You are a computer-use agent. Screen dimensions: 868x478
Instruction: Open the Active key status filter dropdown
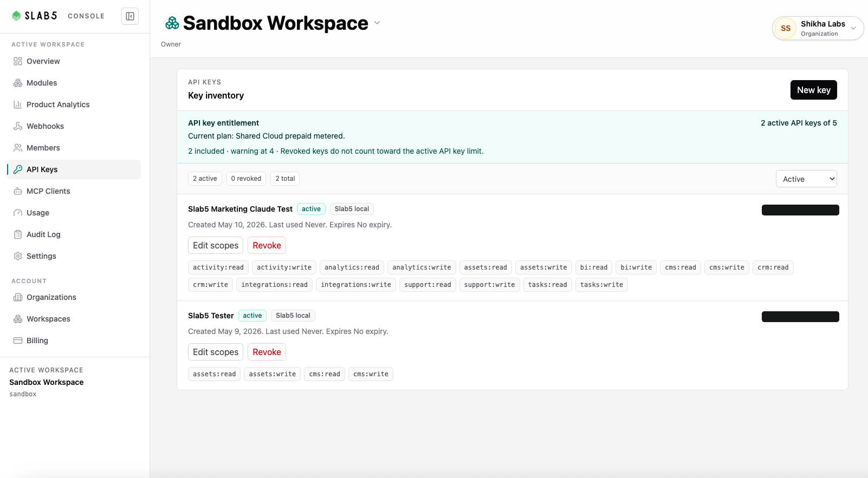click(x=806, y=179)
